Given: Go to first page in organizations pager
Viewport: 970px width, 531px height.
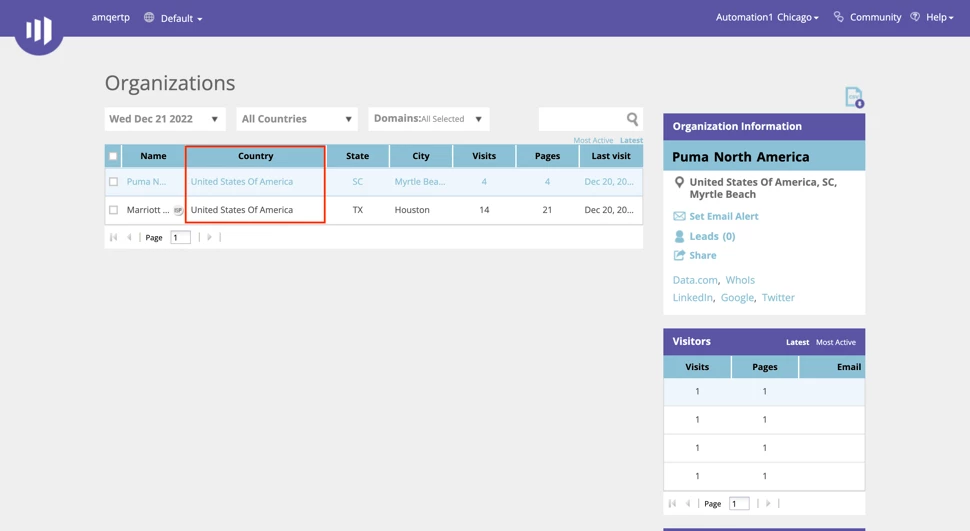Looking at the screenshot, I should [x=113, y=237].
